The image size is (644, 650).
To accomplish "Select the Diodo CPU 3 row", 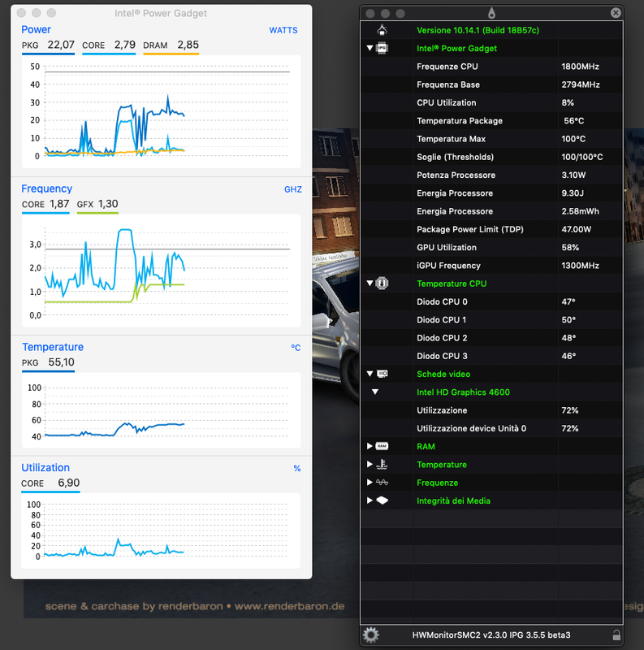I will coord(491,356).
